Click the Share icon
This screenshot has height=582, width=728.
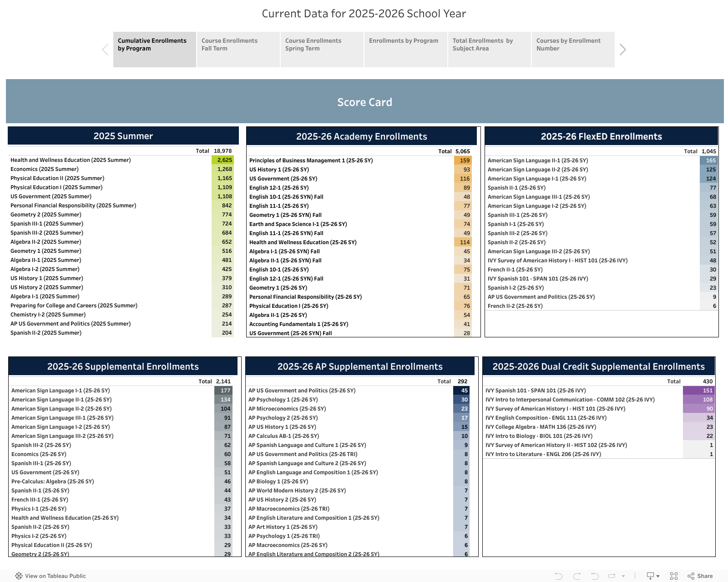tap(700, 576)
